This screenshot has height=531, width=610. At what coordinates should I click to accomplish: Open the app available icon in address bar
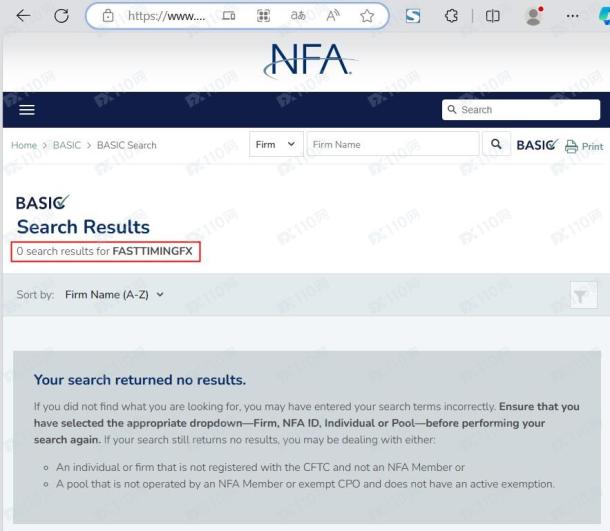(x=228, y=16)
